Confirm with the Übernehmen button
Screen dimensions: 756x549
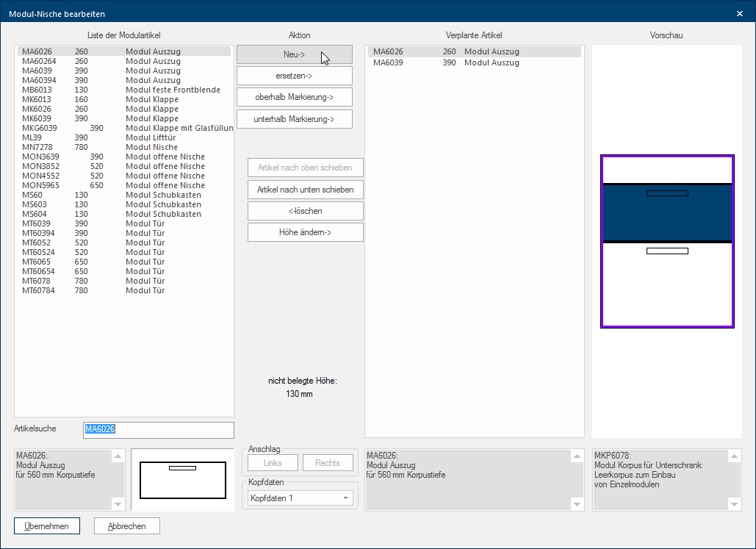point(46,526)
